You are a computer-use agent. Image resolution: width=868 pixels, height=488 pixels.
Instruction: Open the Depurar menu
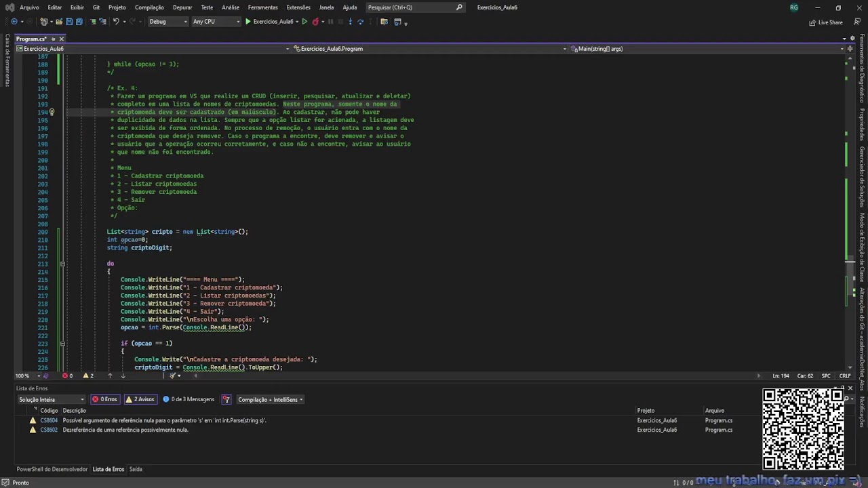pos(182,7)
